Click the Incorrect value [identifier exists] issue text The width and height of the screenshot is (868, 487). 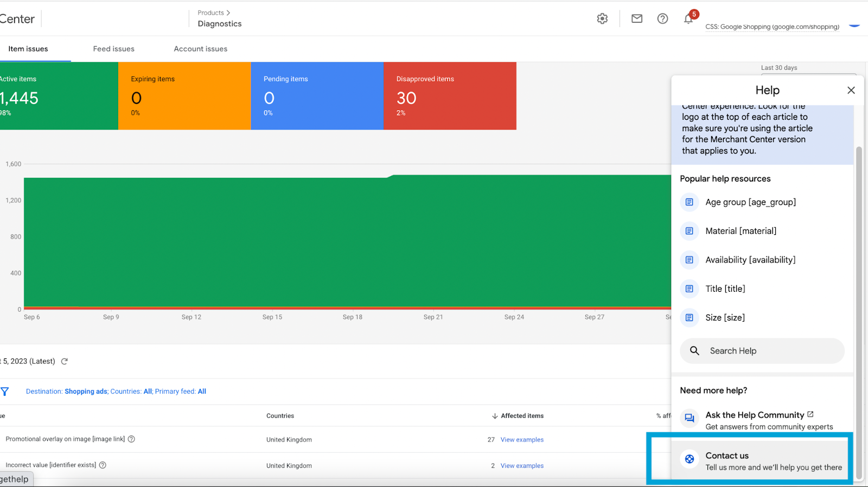tap(51, 465)
